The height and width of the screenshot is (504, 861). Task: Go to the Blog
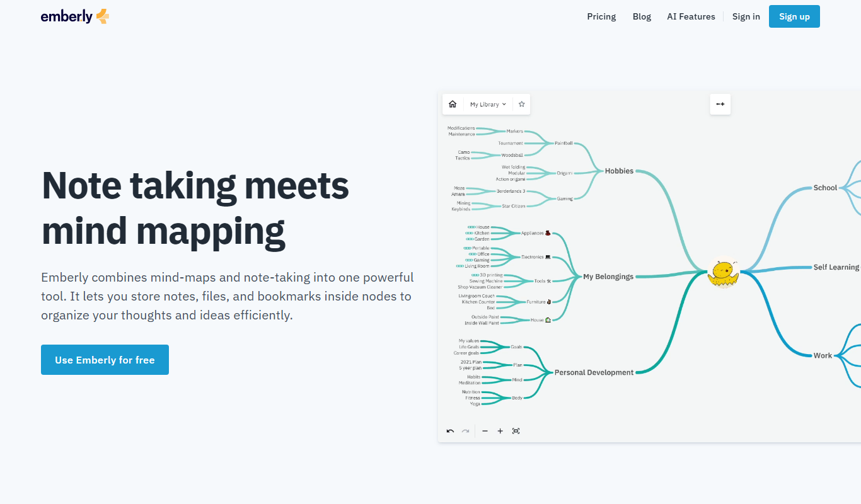pos(642,16)
